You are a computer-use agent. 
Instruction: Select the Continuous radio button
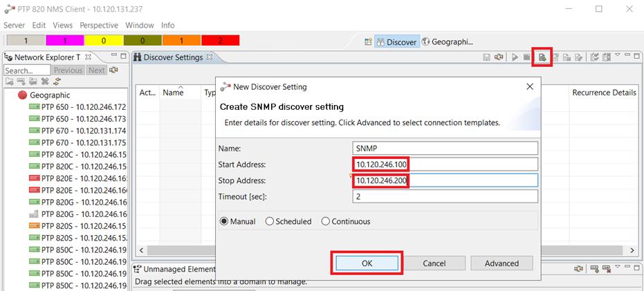(x=346, y=222)
